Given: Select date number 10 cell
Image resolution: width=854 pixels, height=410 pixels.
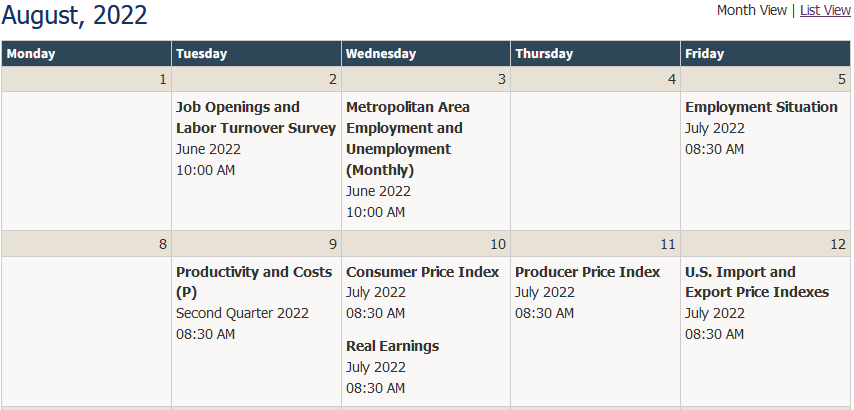Looking at the screenshot, I should [x=426, y=244].
